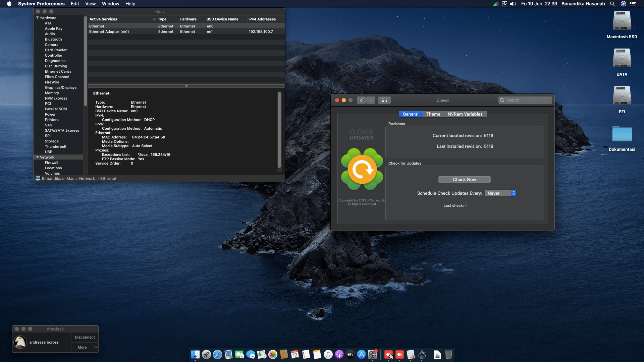Select the Ethernet en0 service row
Viewport: 644px width, 362px height.
186,26
